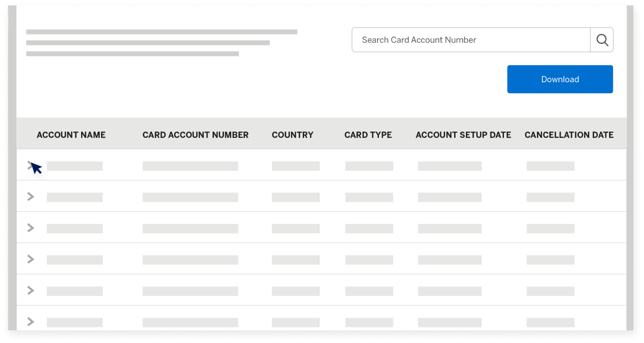Expand the sixth account row chevron
Screen dimensions: 644x343
point(30,322)
